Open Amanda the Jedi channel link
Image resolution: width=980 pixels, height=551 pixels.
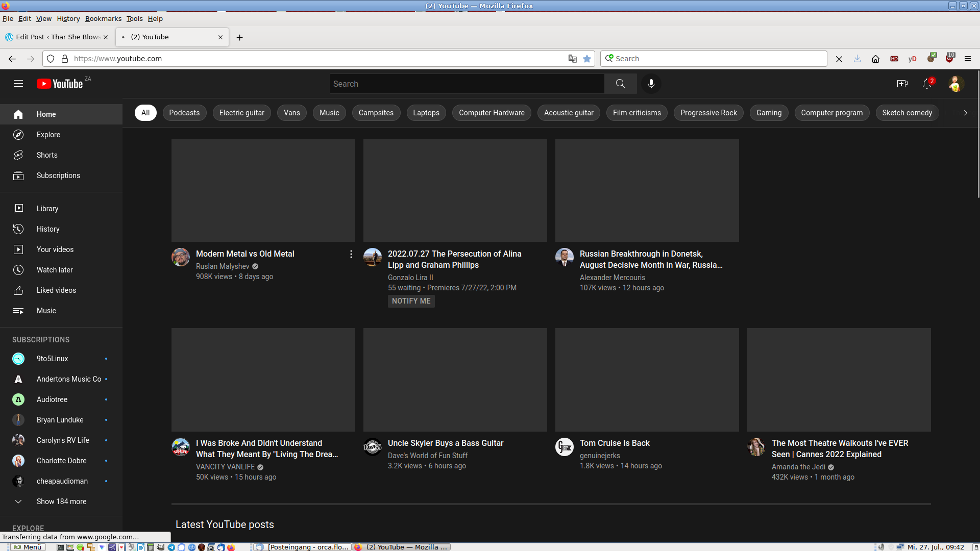point(798,467)
